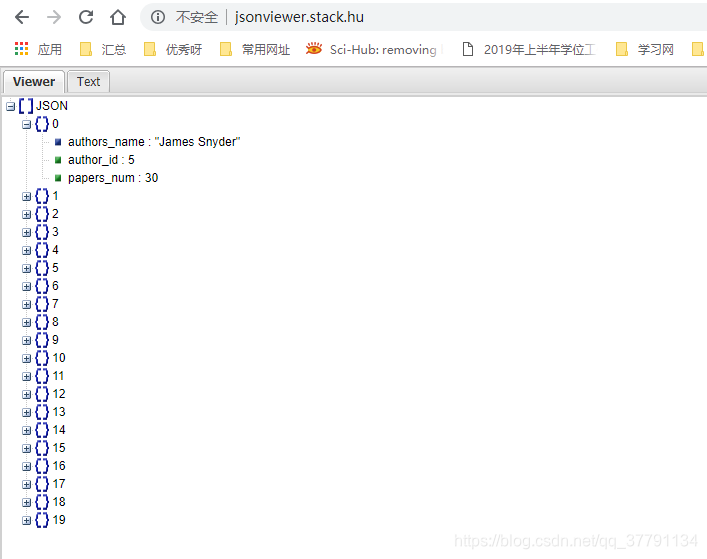Open the 优秀呀 bookmark folder
Viewport: 707px width, 559px height.
pyautogui.click(x=173, y=49)
